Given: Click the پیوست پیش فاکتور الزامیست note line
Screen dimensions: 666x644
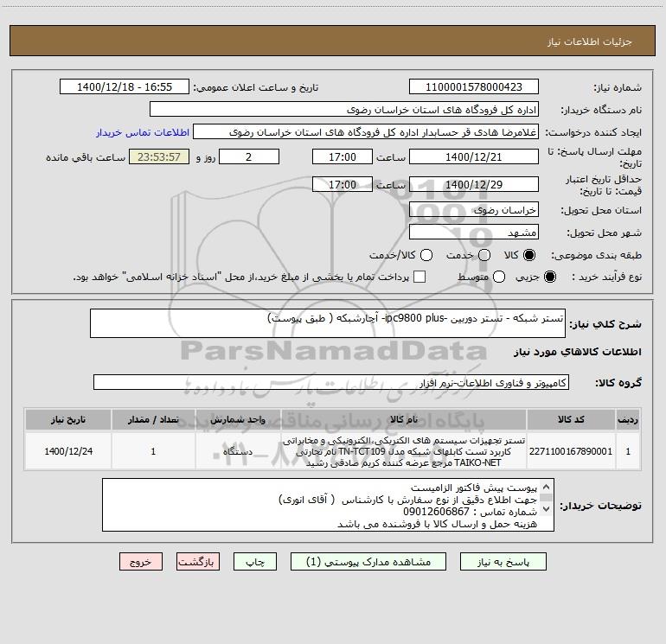Looking at the screenshot, I should click(x=474, y=488).
